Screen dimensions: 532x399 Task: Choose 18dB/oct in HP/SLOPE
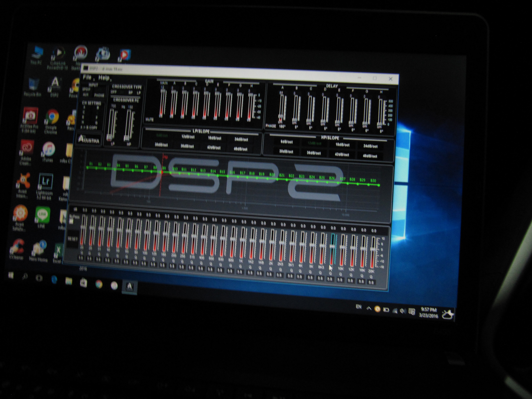coord(342,145)
